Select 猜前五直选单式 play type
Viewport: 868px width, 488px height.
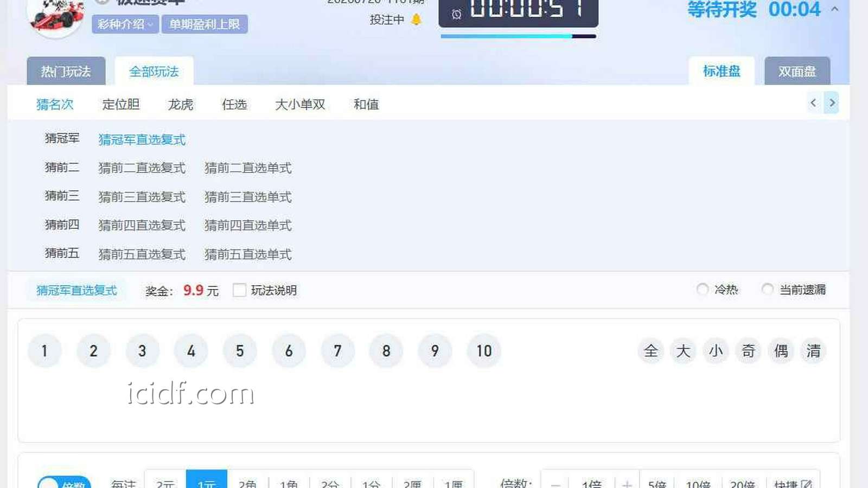pos(248,254)
